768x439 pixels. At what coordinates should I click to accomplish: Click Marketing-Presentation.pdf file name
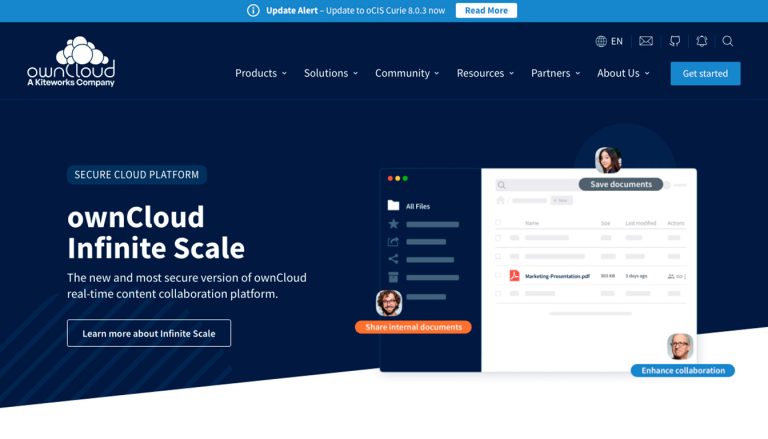coord(557,276)
